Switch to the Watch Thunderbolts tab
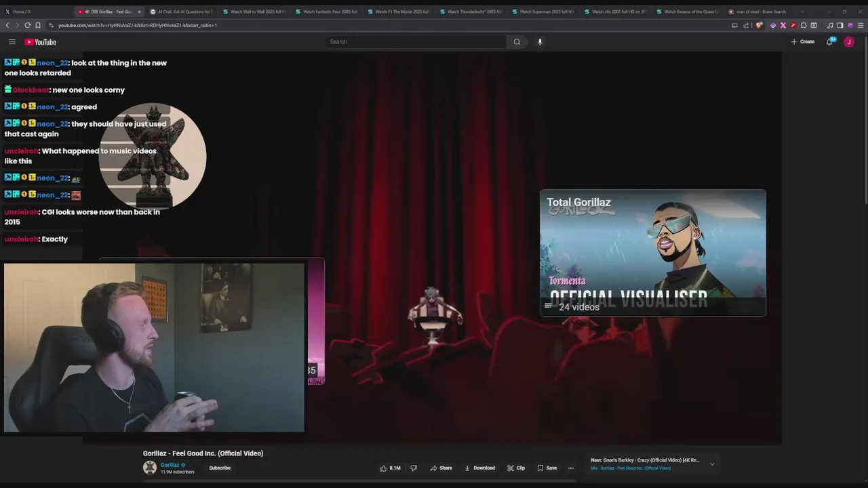Screen dimensions: 868x488 470,12
